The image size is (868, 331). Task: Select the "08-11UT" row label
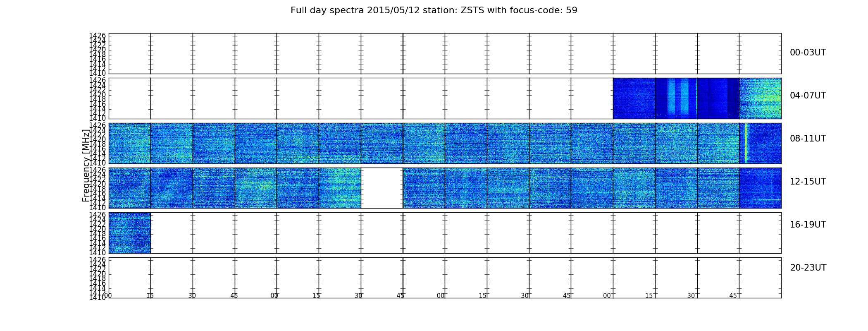(808, 139)
